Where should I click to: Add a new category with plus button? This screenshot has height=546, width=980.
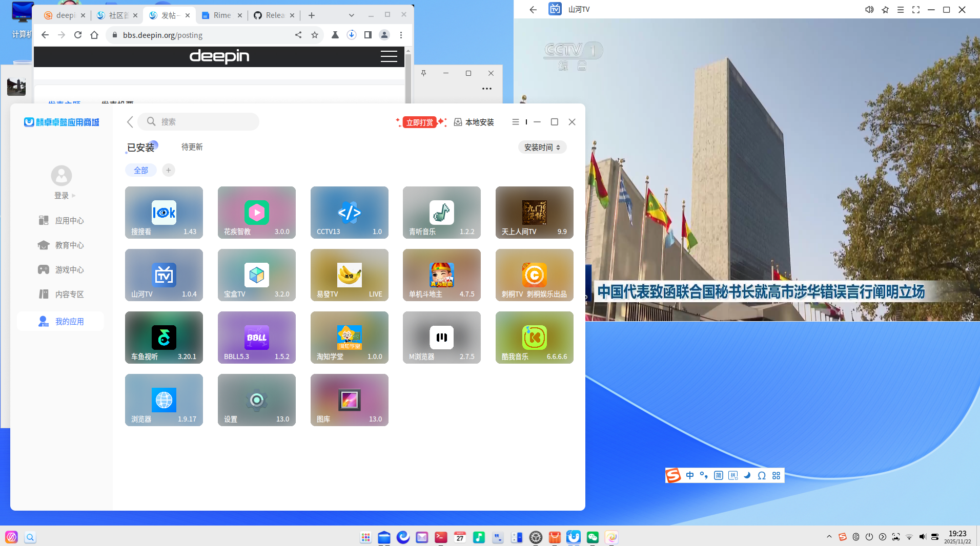coord(169,170)
